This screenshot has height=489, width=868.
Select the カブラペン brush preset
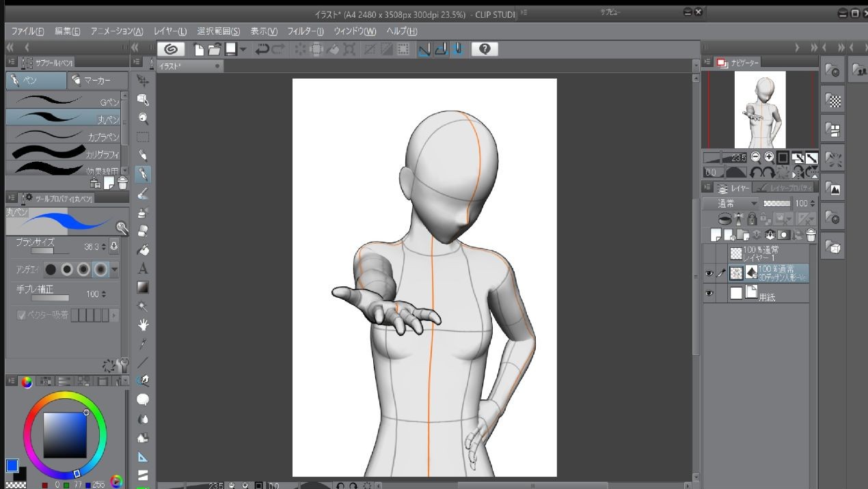[63, 136]
